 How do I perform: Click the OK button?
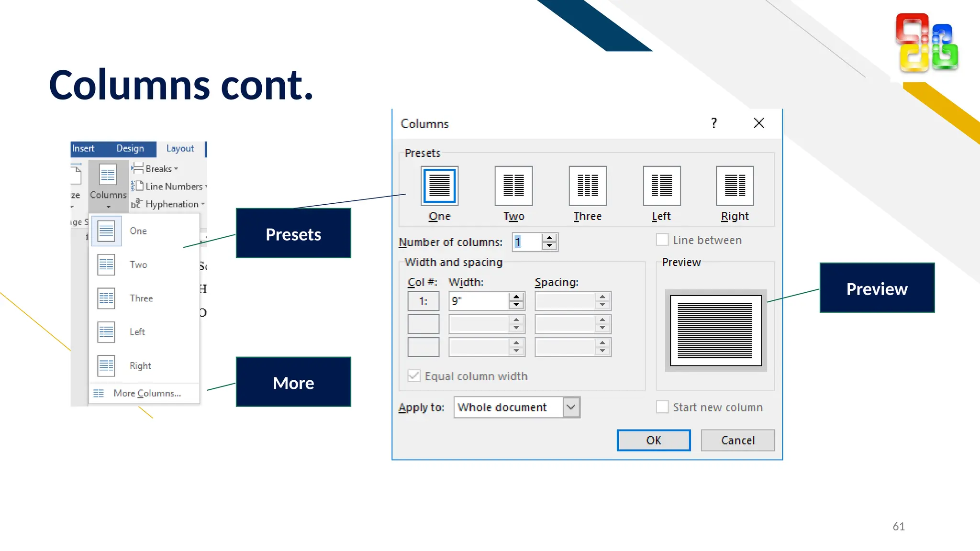654,440
